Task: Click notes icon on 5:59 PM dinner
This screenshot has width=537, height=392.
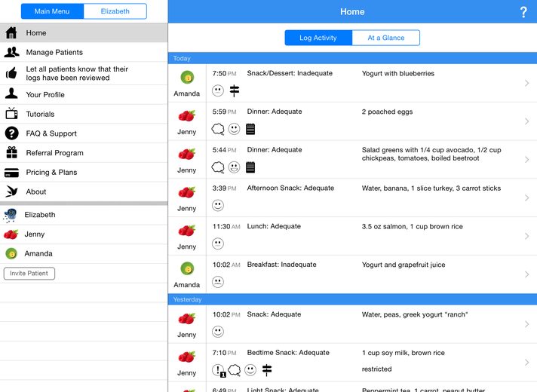Action: pyautogui.click(x=250, y=129)
